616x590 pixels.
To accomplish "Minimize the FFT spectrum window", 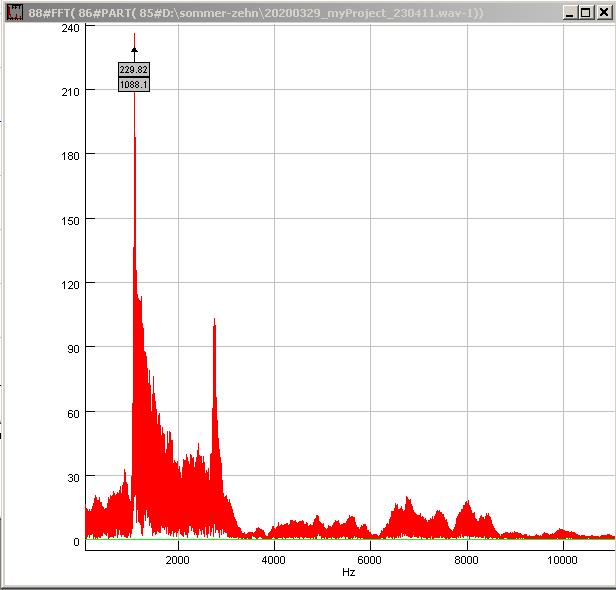I will (569, 13).
